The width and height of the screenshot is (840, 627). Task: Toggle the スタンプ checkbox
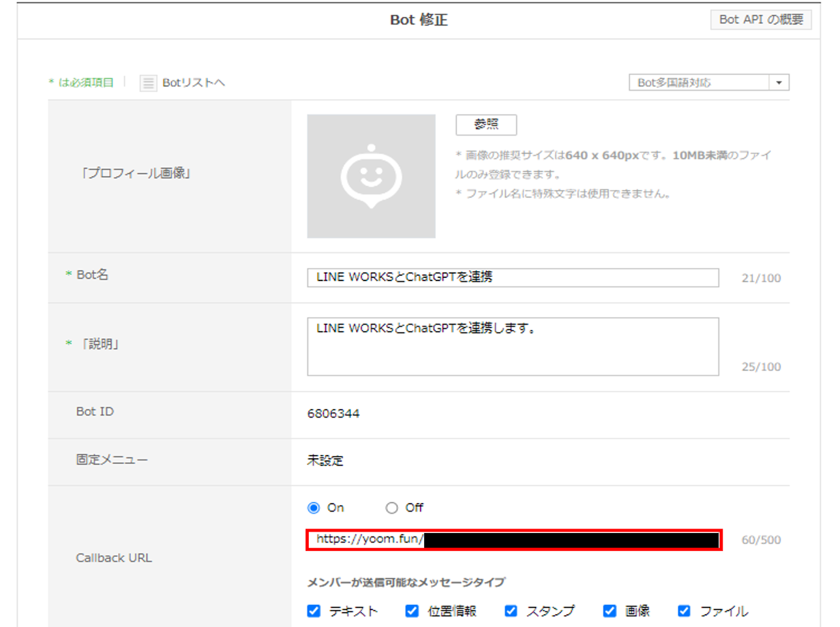click(x=511, y=611)
